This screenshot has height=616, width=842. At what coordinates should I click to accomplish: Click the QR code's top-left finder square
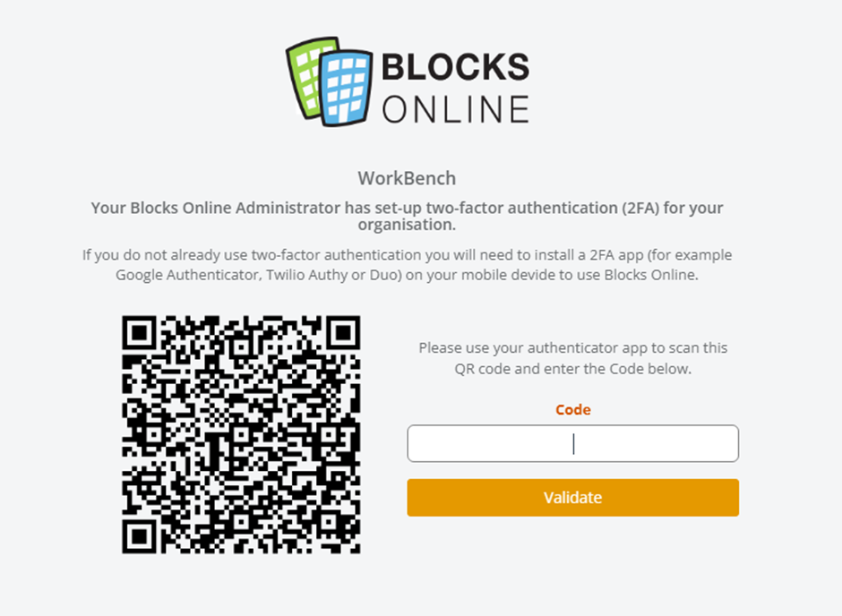click(x=139, y=333)
